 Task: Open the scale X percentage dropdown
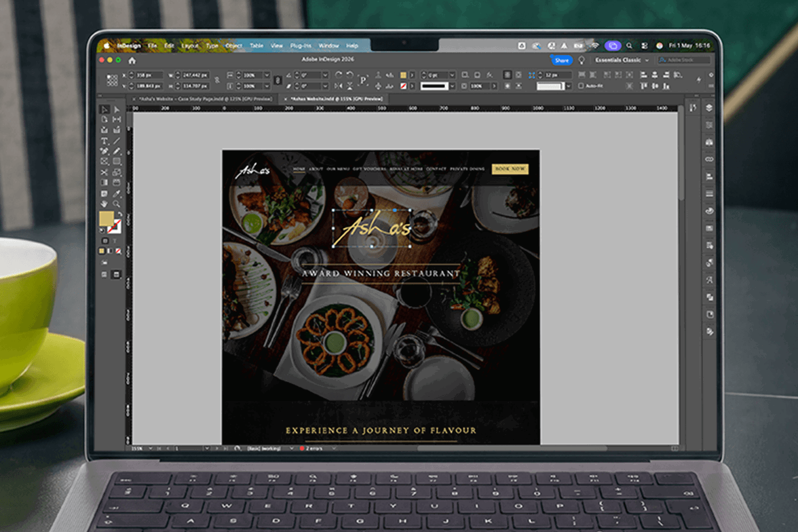coord(267,75)
